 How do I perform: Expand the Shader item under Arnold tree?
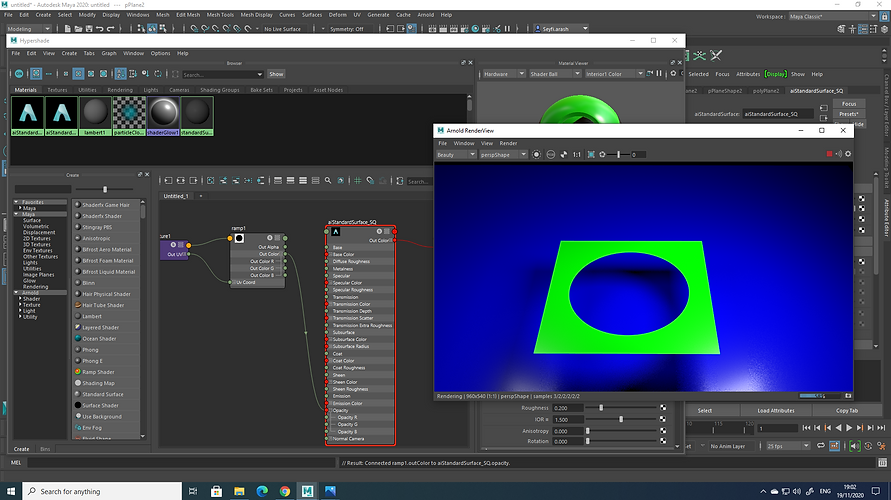click(x=20, y=299)
